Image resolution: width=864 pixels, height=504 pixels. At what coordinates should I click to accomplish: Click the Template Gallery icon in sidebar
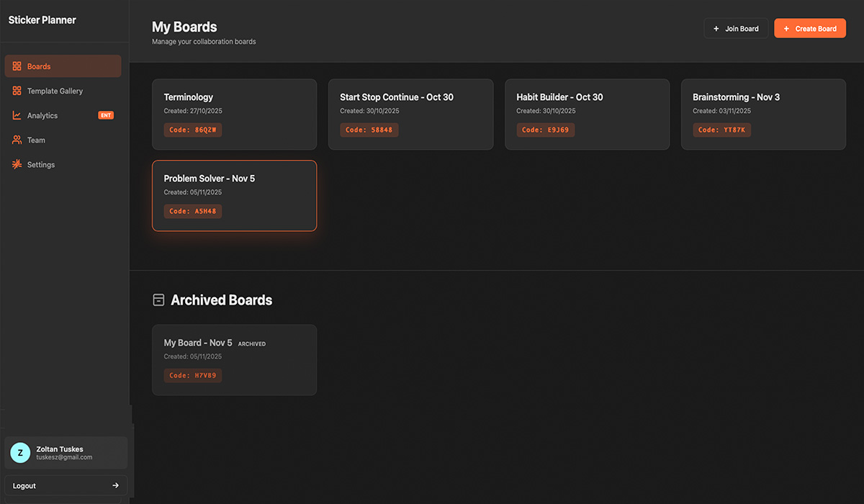point(16,91)
